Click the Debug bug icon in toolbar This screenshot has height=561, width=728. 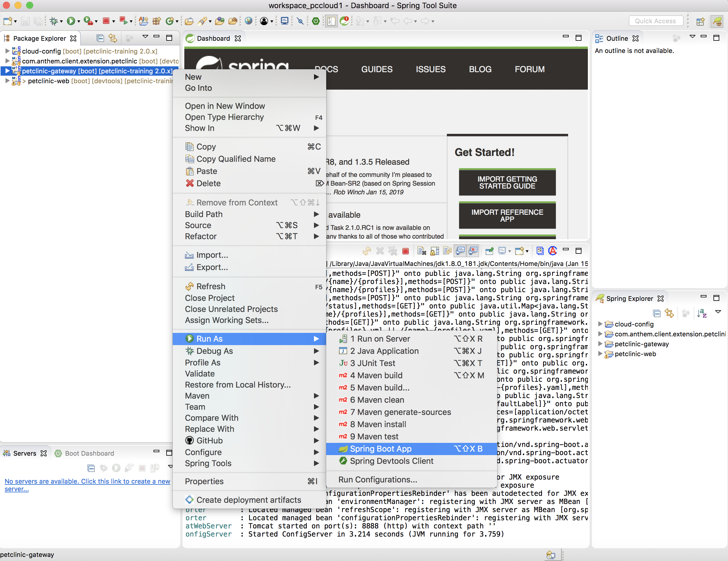[x=54, y=21]
